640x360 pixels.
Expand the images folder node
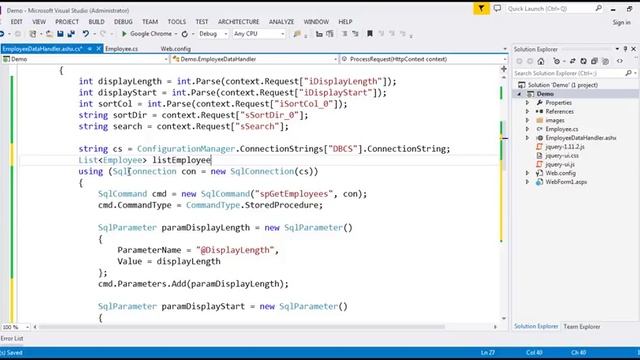(x=527, y=120)
